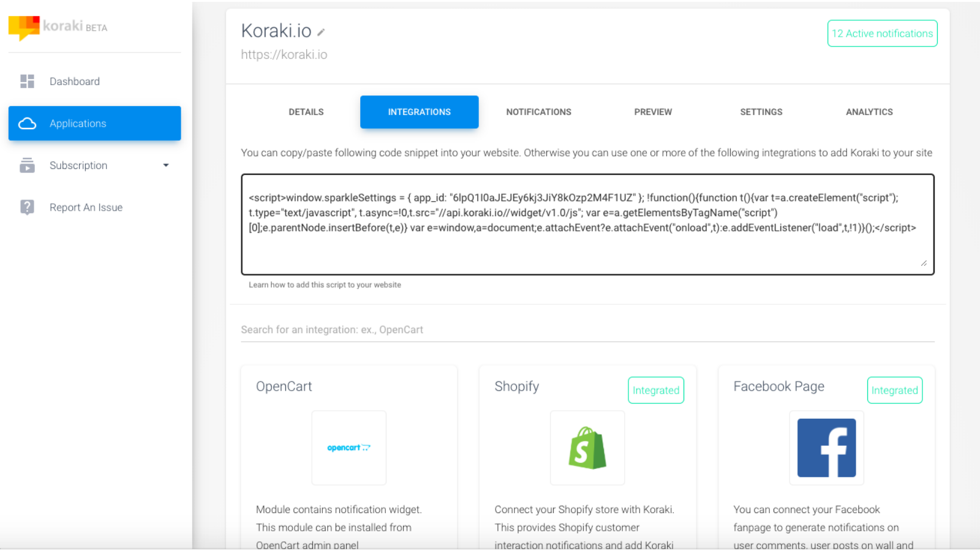Open the ANALYTICS tab
Viewport: 980px width, 551px height.
(x=869, y=111)
